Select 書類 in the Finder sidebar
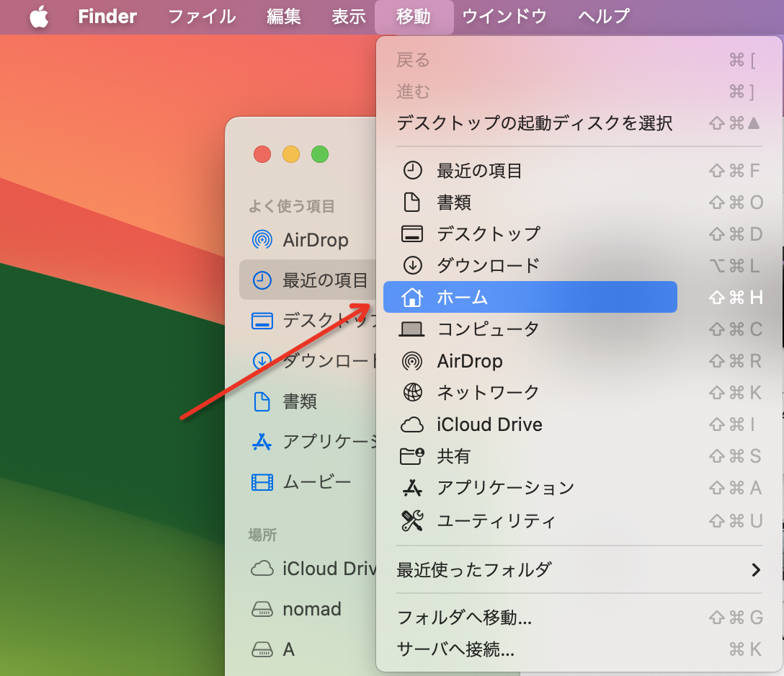 click(x=300, y=401)
